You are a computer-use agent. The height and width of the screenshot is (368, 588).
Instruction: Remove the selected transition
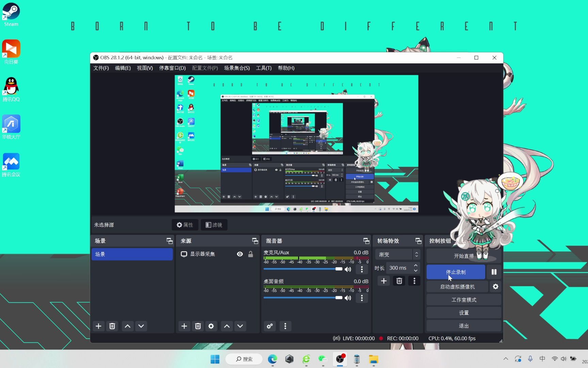tap(399, 281)
